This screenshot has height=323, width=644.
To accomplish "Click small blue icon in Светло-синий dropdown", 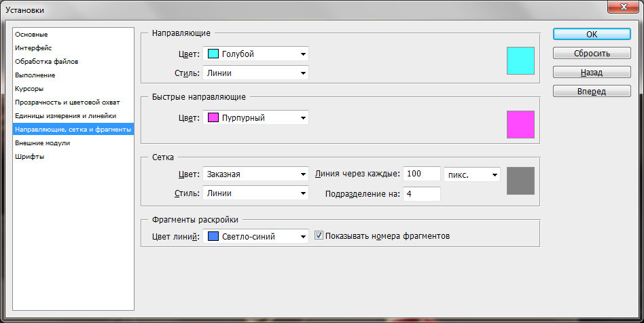I will 213,236.
